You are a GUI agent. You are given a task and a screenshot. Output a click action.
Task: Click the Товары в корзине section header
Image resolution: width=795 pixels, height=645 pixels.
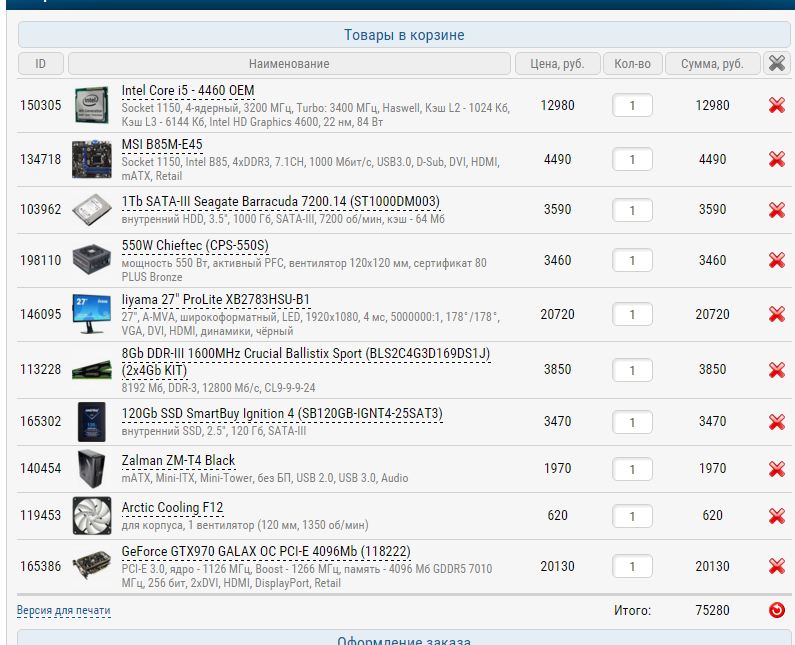[x=404, y=34]
